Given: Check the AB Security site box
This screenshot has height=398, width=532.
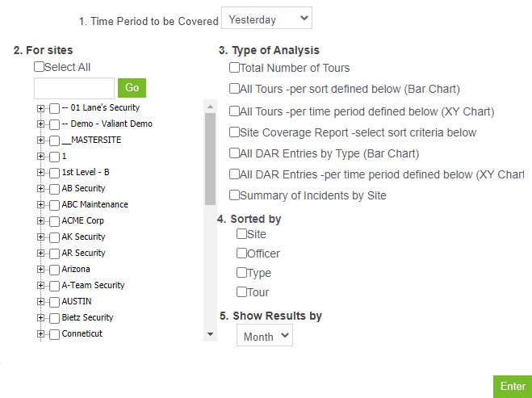Looking at the screenshot, I should point(54,188).
